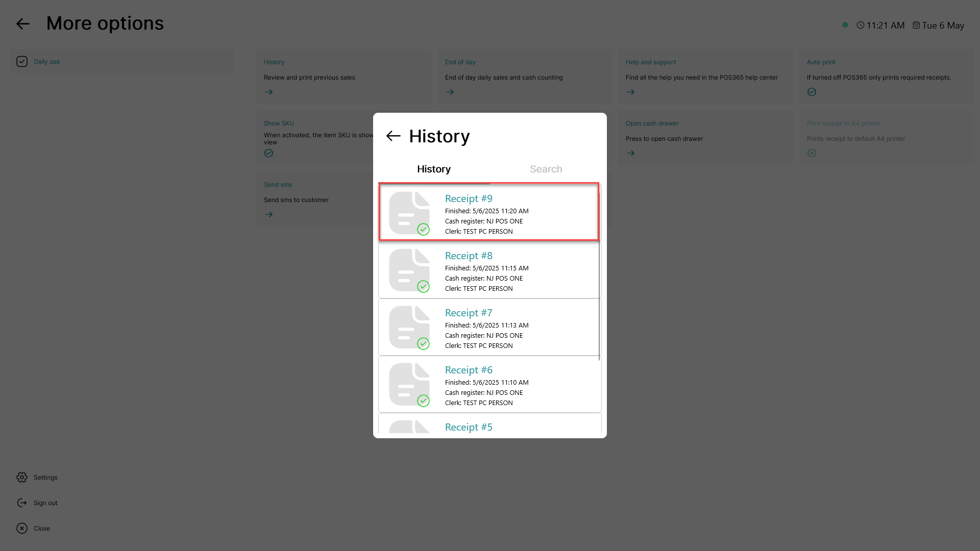The image size is (980, 551).
Task: Open the Settings gear icon
Action: click(22, 478)
